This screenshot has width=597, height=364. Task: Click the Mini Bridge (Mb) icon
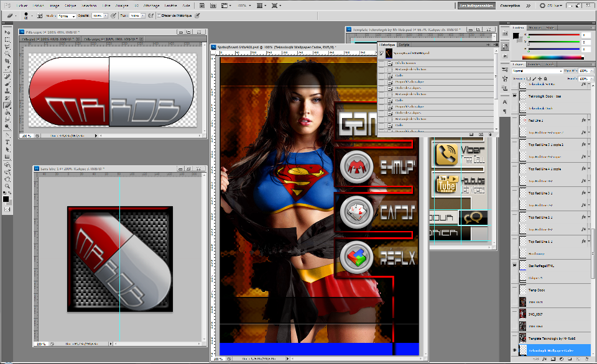[x=214, y=6]
